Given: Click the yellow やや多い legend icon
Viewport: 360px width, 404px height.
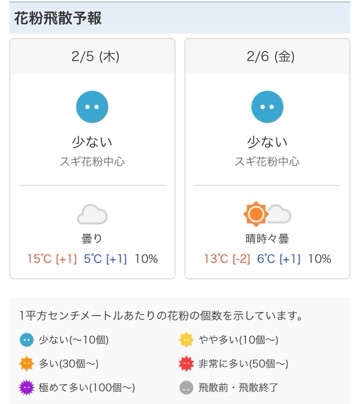Looking at the screenshot, I should 186,340.
